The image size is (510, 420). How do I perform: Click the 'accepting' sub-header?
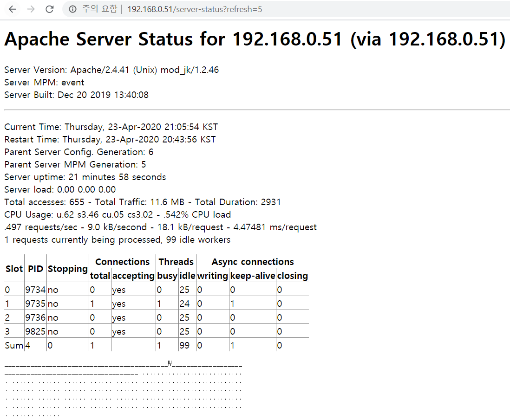tap(133, 276)
